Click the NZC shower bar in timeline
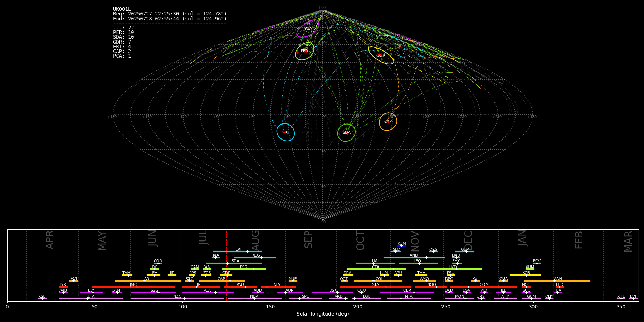Image resolution: width=644 pixels, height=322 pixels. click(177, 298)
